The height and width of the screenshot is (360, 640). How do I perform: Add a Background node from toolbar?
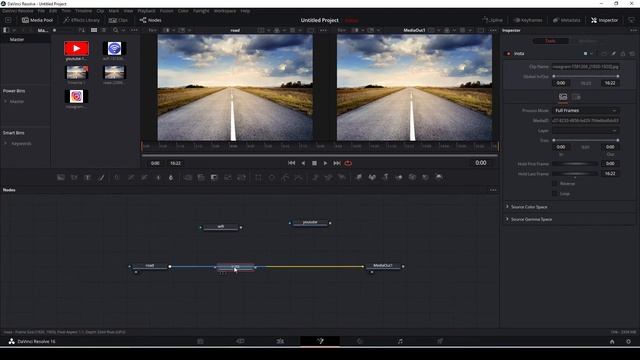(x=61, y=178)
